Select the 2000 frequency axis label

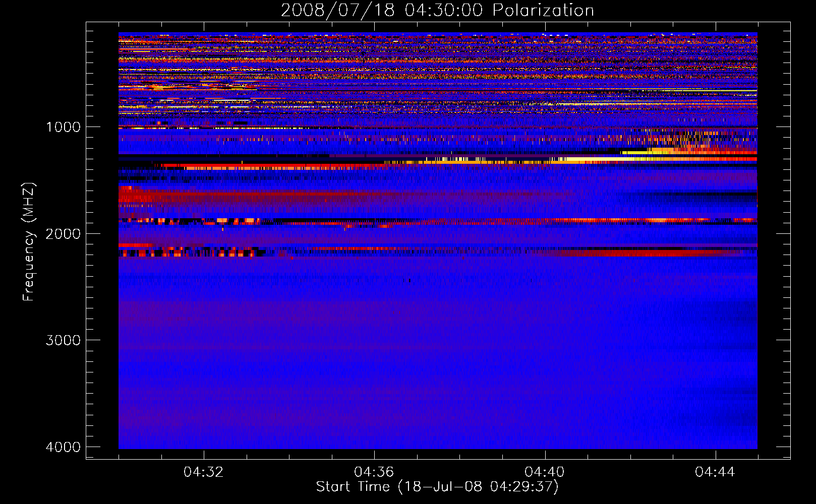[x=63, y=233]
